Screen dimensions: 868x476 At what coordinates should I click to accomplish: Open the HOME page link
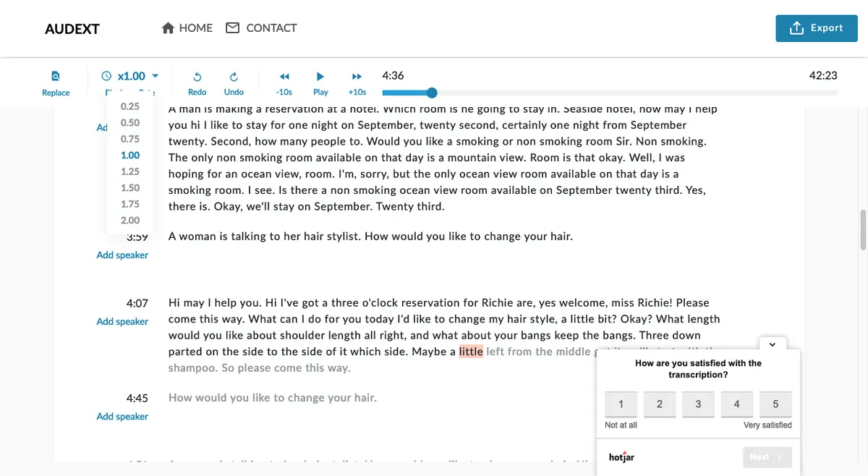(x=187, y=28)
